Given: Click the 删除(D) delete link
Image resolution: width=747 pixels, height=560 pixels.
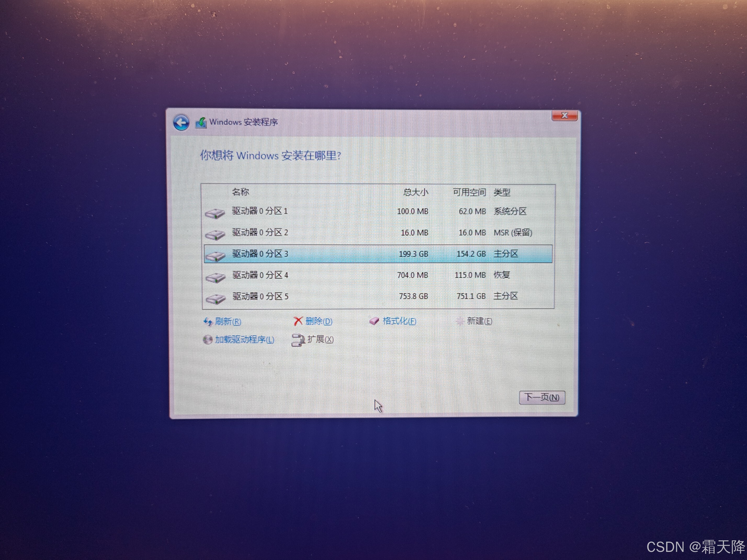Looking at the screenshot, I should [319, 321].
